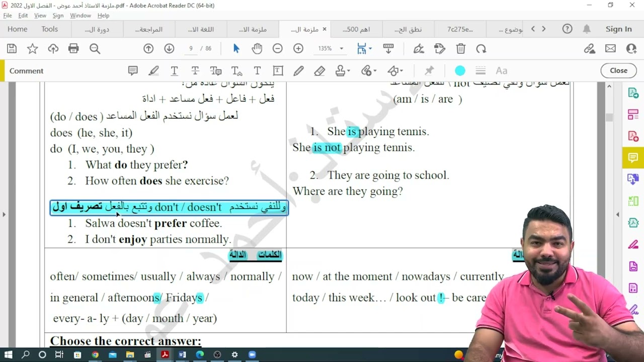644x362 pixels.
Task: Pick the Eraser tool
Action: (x=319, y=71)
